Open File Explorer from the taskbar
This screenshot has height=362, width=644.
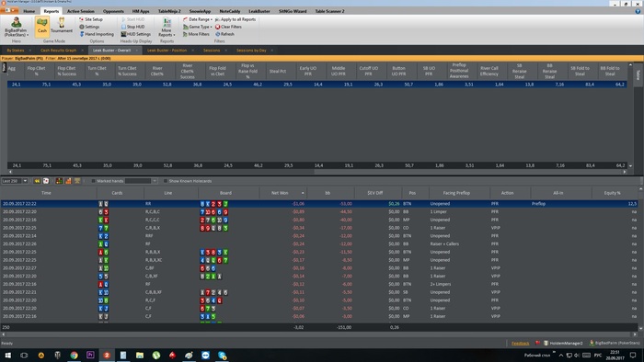tap(140, 356)
